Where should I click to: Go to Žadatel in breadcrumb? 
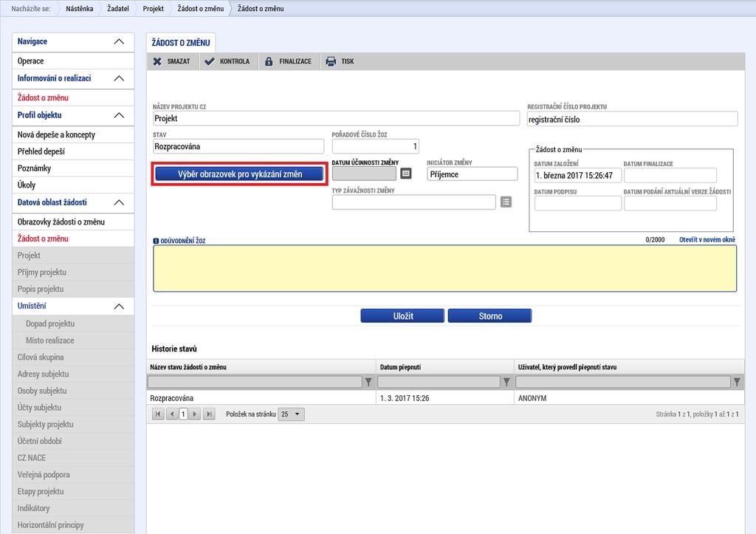(x=118, y=9)
